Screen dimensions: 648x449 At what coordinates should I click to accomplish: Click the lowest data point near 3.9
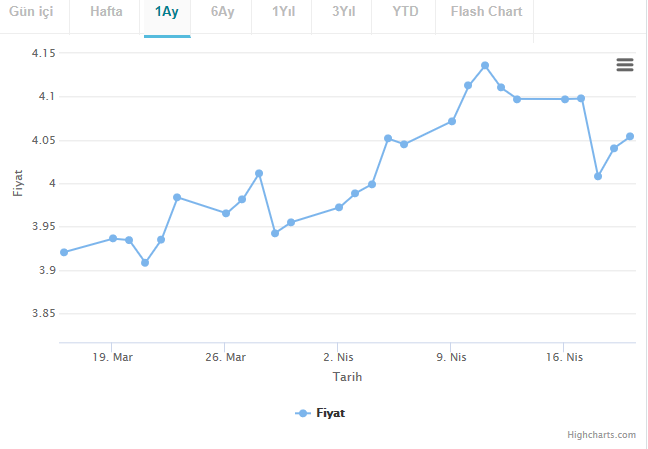145,263
